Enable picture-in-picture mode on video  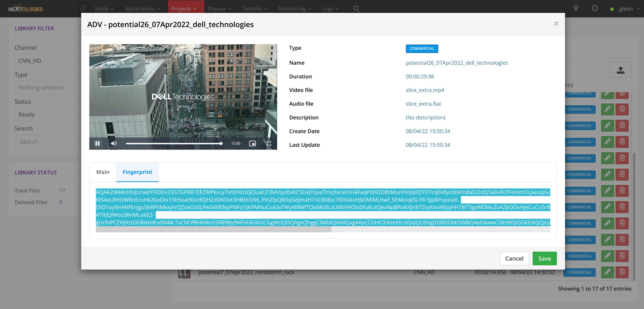coord(252,143)
